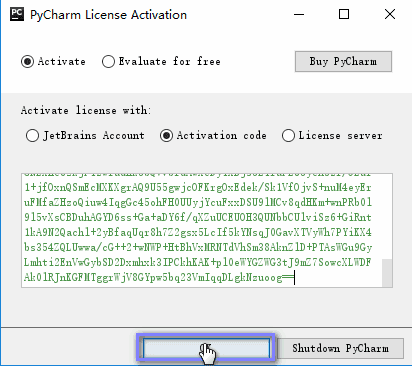Minimize the License Activation window
The image size is (412, 367).
[x=299, y=14]
